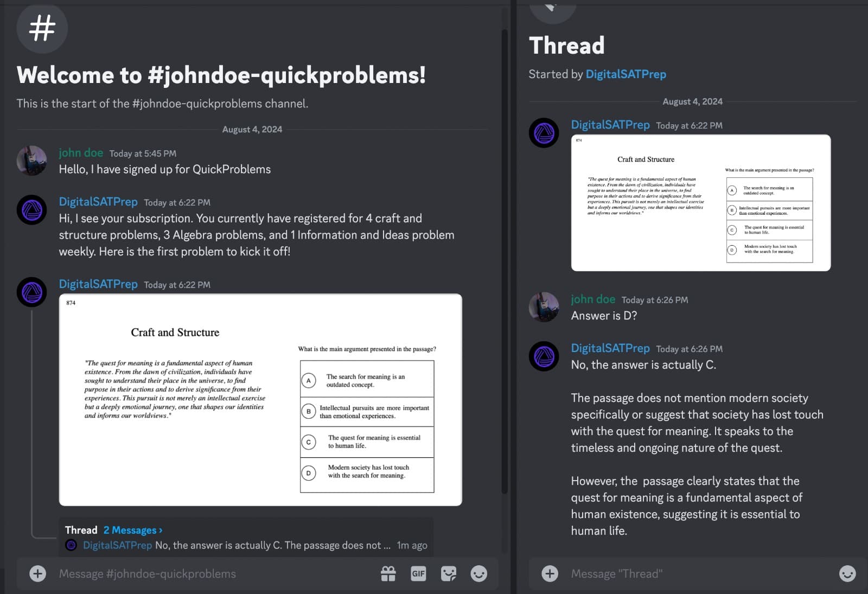The image size is (868, 594).
Task: Expand thread via '2 Messages' link
Action: pyautogui.click(x=133, y=530)
